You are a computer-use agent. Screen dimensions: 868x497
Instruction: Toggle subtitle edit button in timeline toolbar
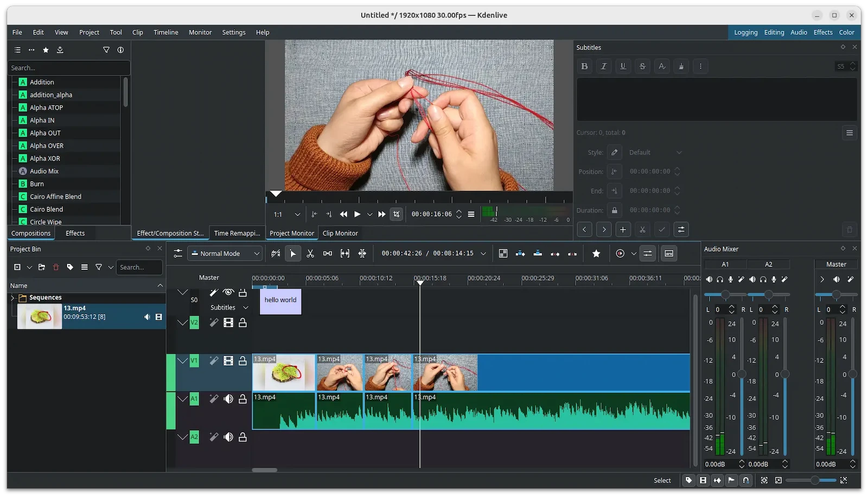coord(669,253)
